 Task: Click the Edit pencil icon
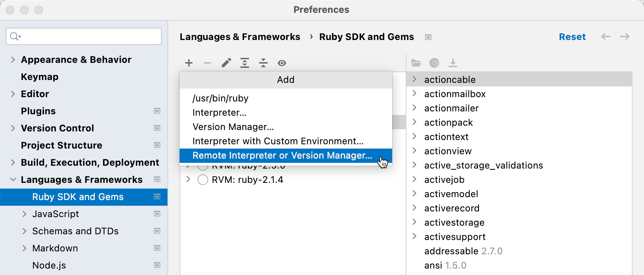point(226,63)
